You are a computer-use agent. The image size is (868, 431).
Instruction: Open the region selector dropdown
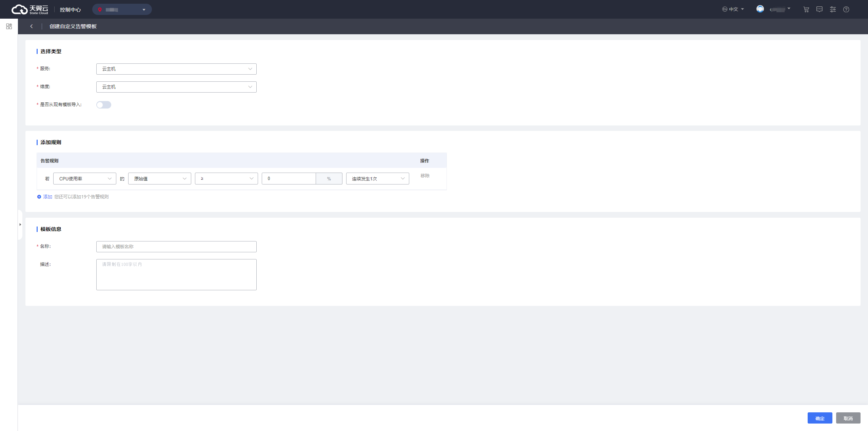(x=122, y=9)
